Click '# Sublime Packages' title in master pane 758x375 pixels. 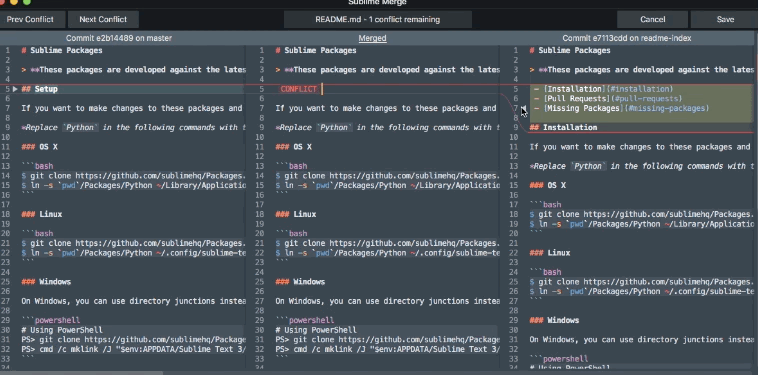[62, 50]
